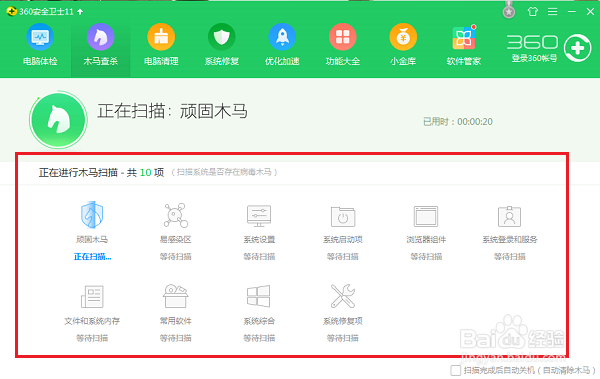Open the 功能大全 features tab
The width and height of the screenshot is (600, 379).
click(x=342, y=45)
